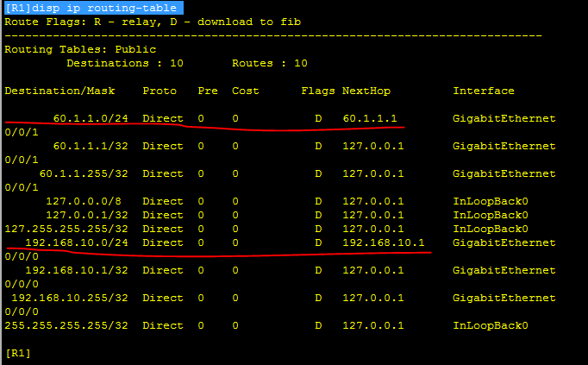Click the "Flags" column header
Viewport: 588px width, 365px height.
[318, 91]
